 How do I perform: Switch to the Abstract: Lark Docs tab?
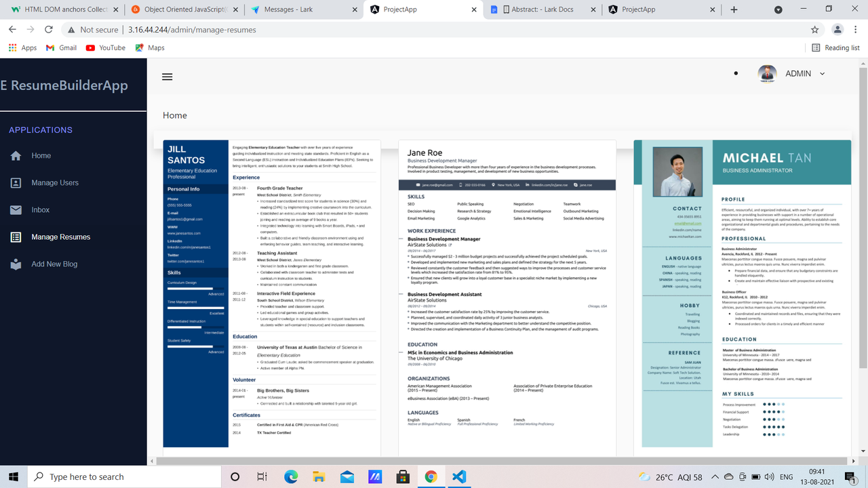click(x=539, y=10)
